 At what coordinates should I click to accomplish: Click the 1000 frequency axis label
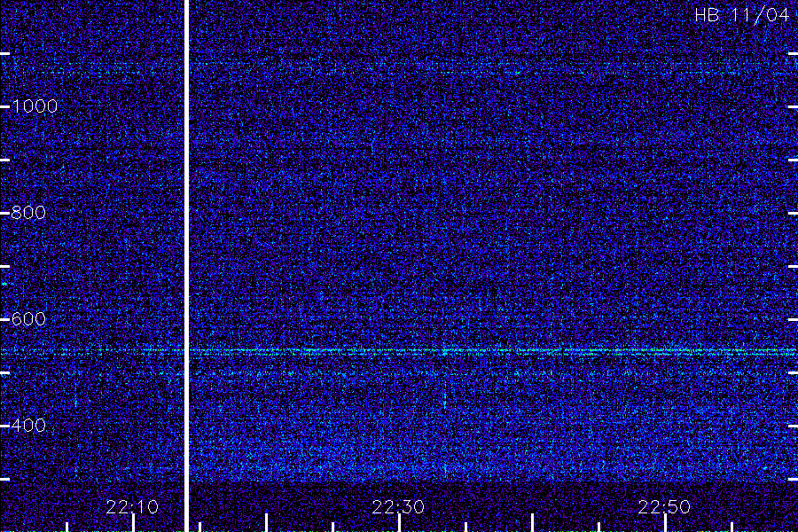coord(34,106)
